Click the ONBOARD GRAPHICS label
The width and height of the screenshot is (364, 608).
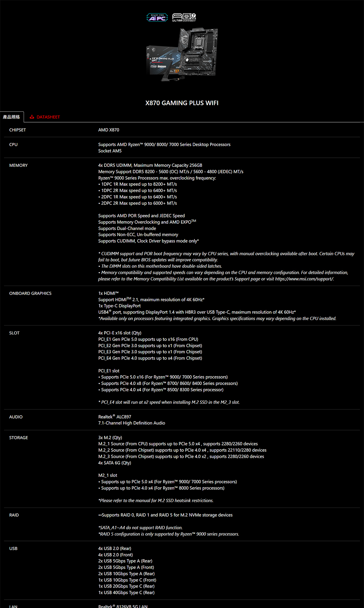(30, 293)
